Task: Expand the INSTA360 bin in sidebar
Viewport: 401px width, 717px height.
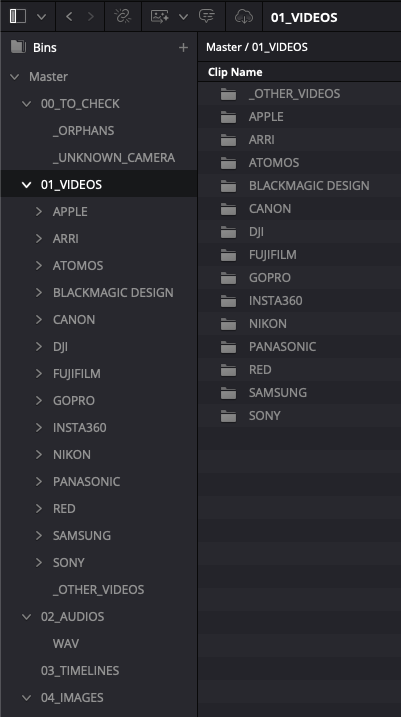Action: pyautogui.click(x=39, y=428)
